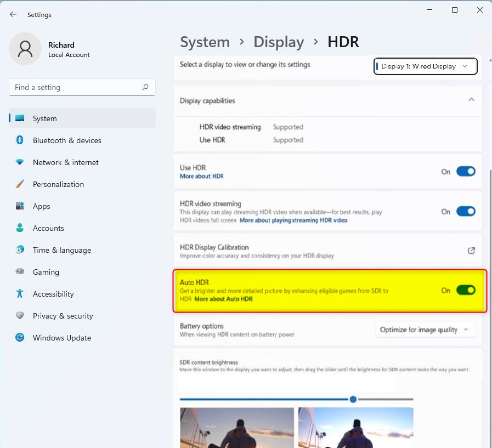
Task: Open HDR Display Calibration external link icon
Action: pyautogui.click(x=471, y=251)
